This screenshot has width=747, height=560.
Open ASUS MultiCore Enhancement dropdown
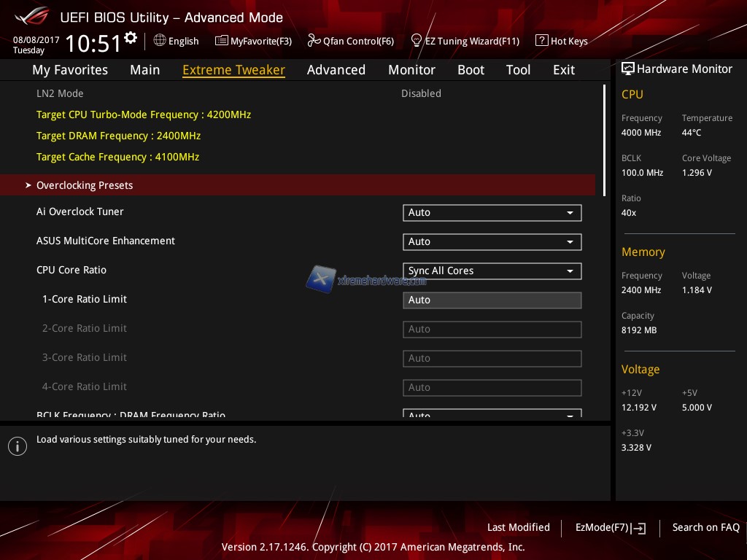(492, 242)
